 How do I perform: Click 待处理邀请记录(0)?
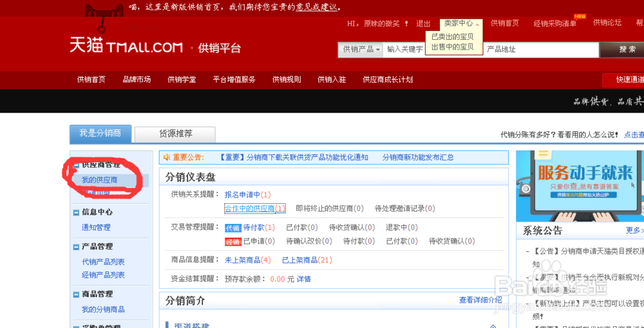[x=405, y=208]
